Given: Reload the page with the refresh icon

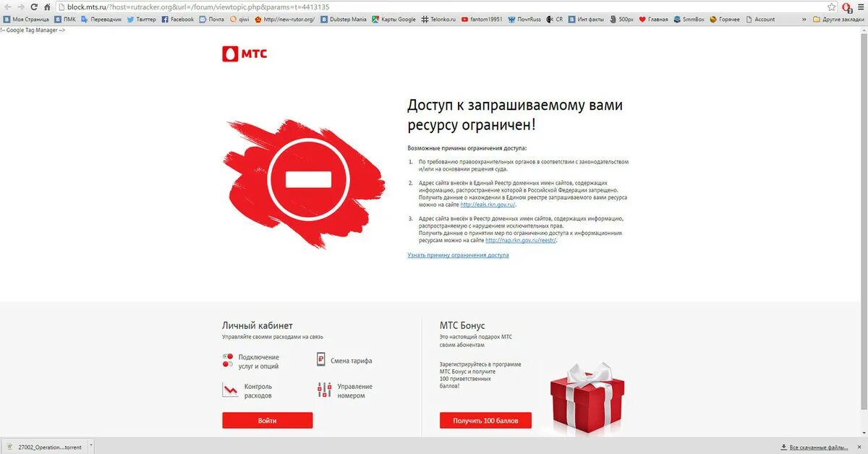Looking at the screenshot, I should coord(33,7).
